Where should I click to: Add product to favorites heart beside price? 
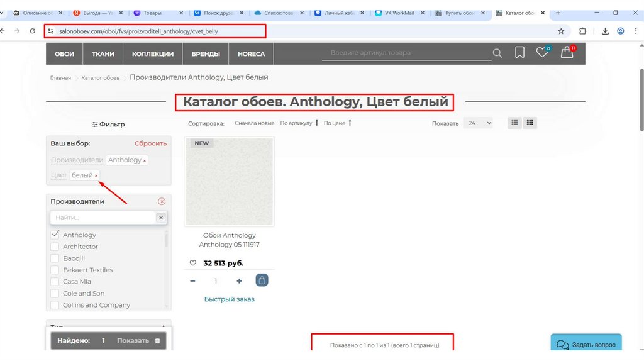[192, 263]
